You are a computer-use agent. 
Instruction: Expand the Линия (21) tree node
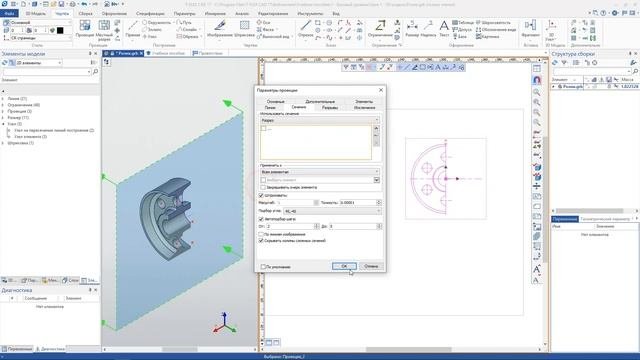pyautogui.click(x=3, y=99)
